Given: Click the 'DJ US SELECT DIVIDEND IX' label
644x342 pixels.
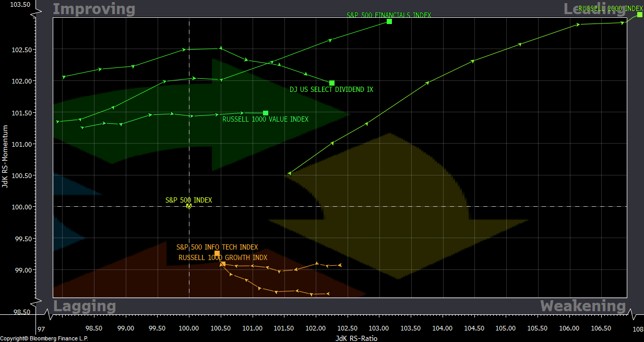Looking at the screenshot, I should tap(331, 90).
